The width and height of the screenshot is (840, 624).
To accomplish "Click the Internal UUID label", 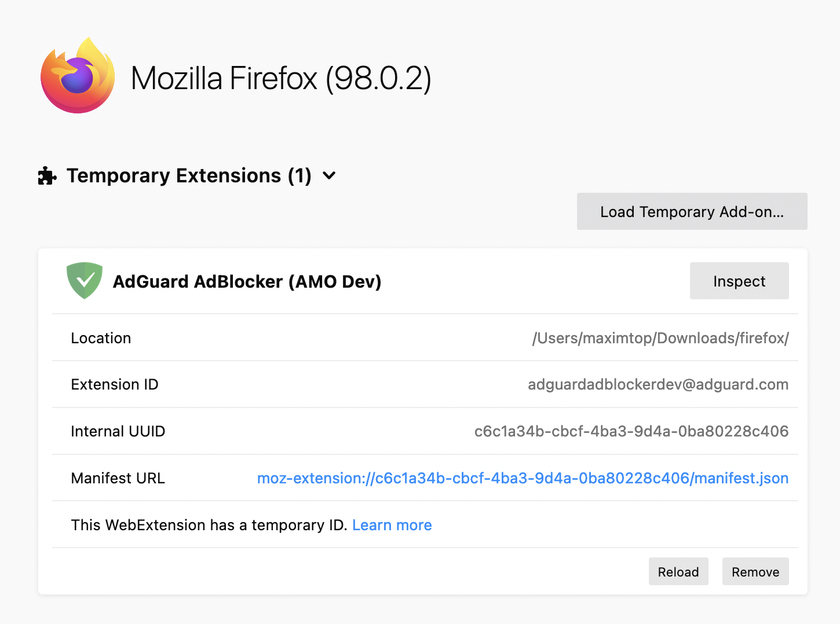I will click(x=118, y=431).
